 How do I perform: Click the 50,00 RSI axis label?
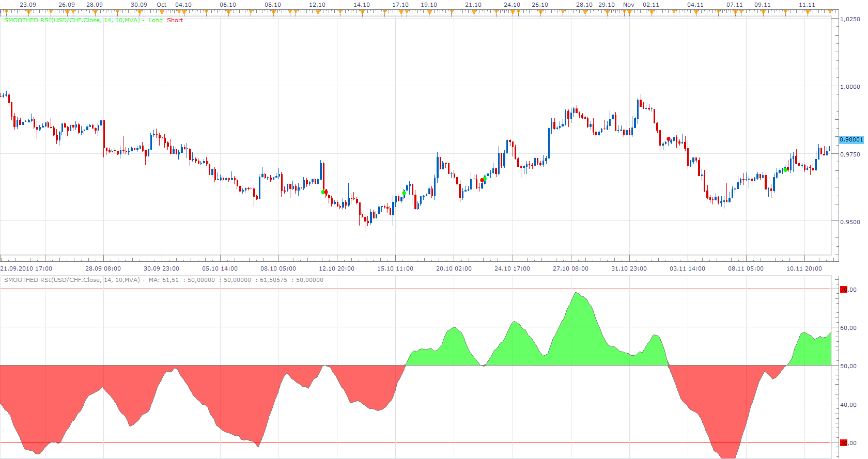click(848, 366)
